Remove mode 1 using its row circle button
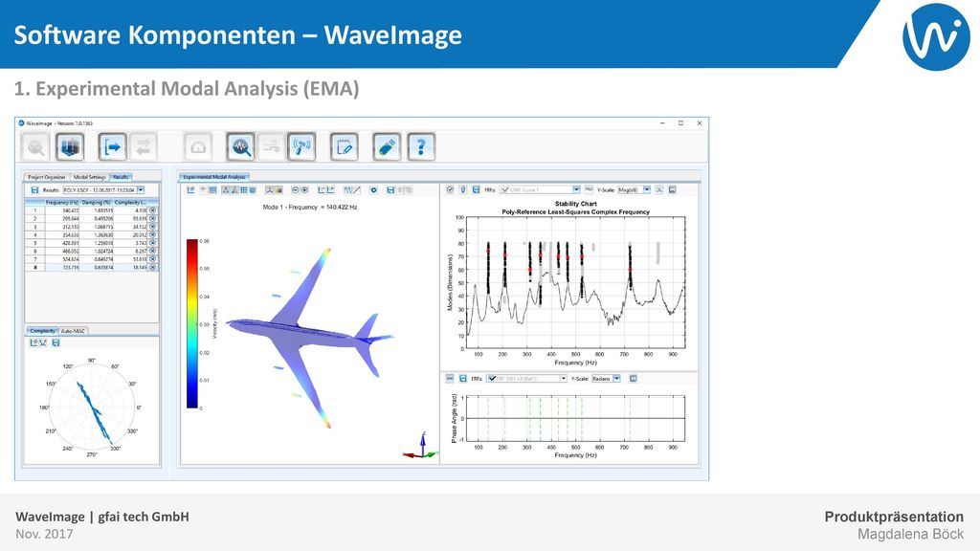The image size is (980, 551). tap(152, 210)
